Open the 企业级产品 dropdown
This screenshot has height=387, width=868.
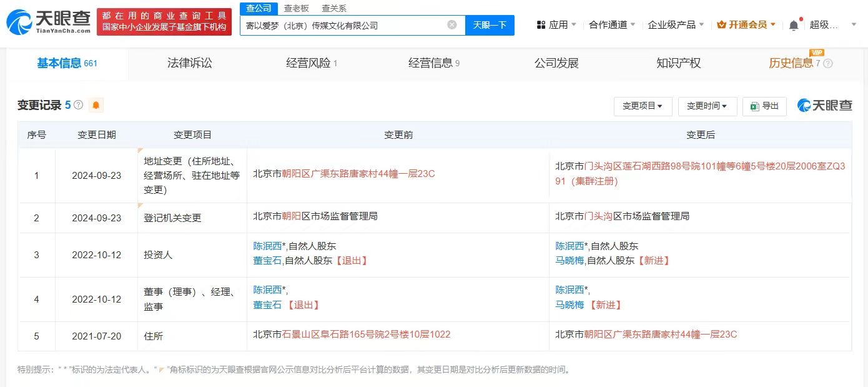[676, 25]
